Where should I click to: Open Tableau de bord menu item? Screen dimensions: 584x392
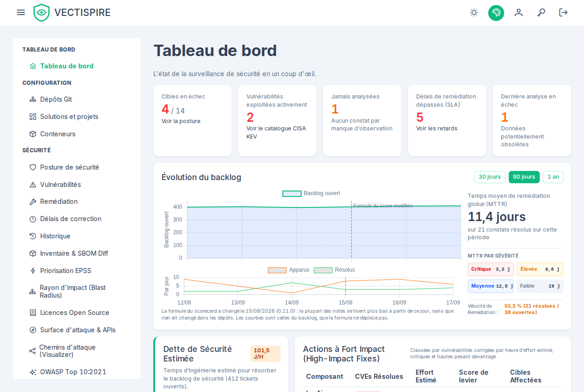[77, 66]
